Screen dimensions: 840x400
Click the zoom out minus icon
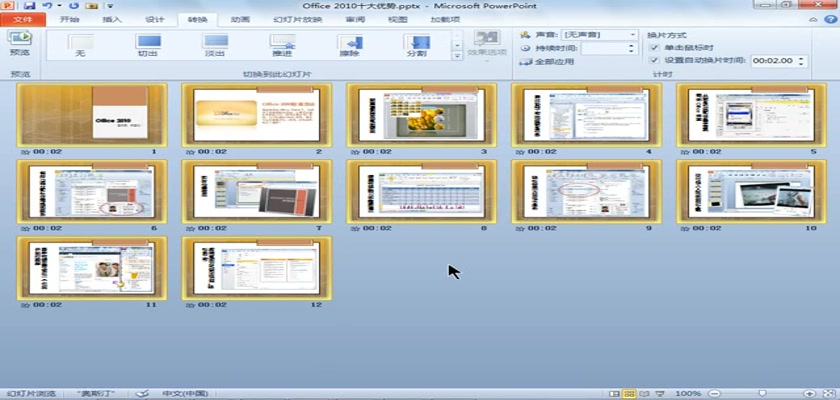coord(714,394)
